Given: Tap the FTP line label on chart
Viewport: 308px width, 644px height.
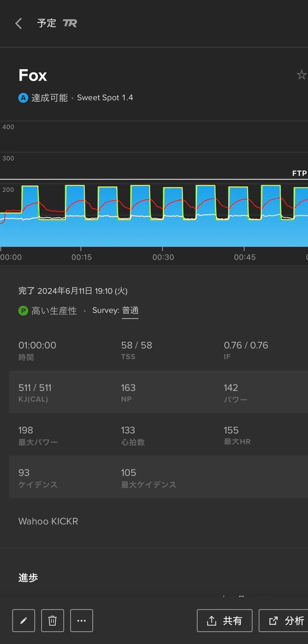Looking at the screenshot, I should (x=299, y=173).
